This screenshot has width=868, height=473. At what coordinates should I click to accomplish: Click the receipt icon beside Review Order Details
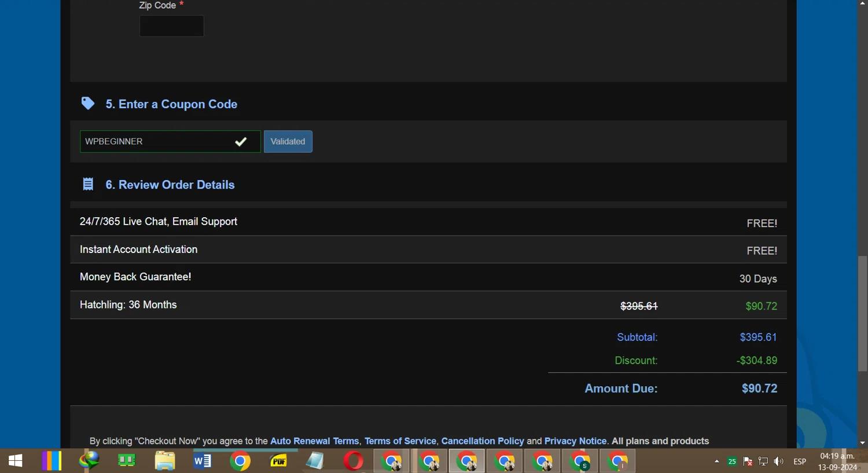point(88,184)
